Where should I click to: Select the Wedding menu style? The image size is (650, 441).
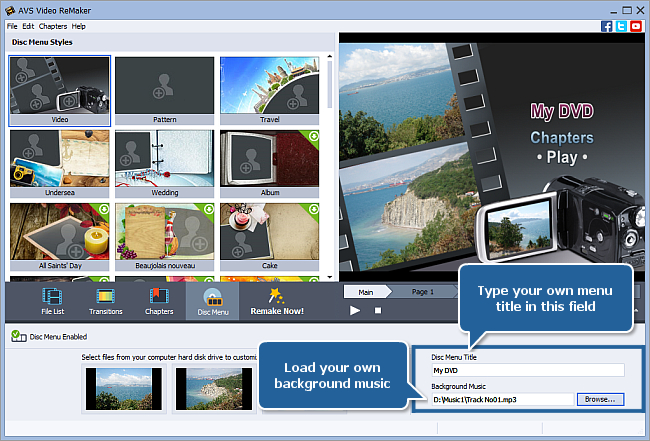(165, 163)
